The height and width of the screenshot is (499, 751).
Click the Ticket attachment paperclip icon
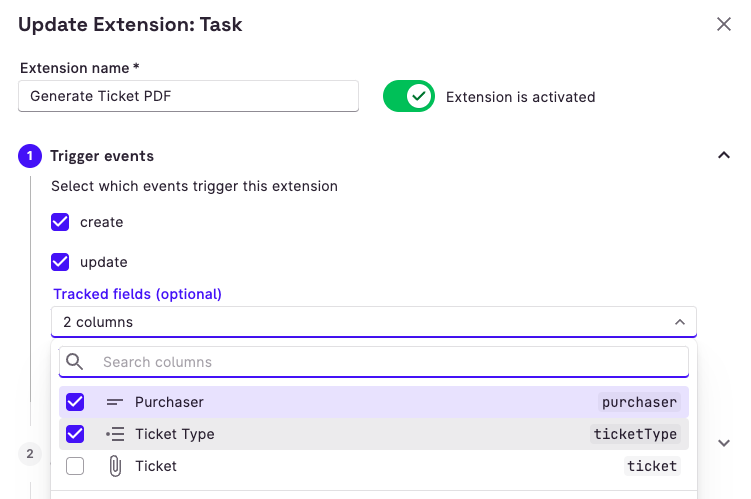click(115, 466)
